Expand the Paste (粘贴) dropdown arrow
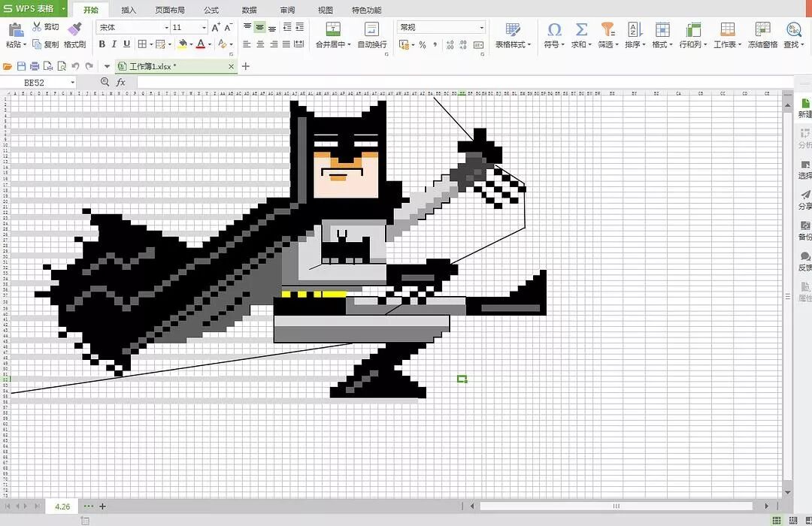 point(24,45)
